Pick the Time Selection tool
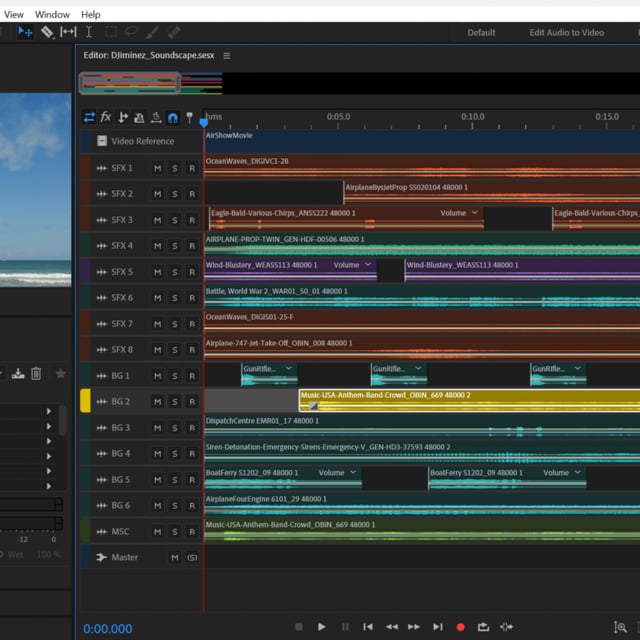 89,32
